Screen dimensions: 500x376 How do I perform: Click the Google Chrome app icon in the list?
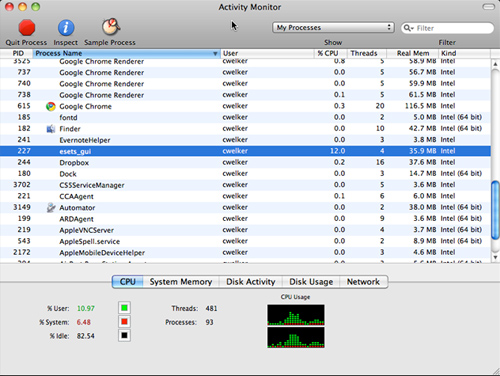click(51, 106)
